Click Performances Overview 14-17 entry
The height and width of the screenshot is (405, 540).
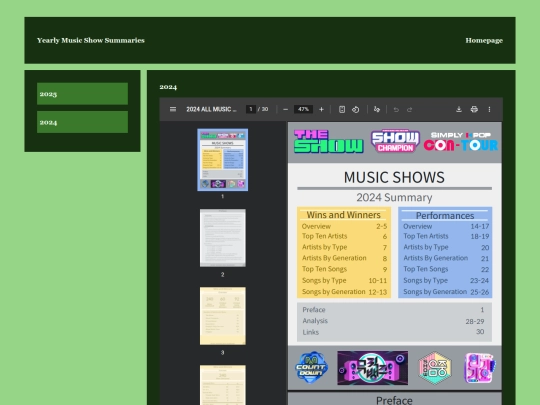pyautogui.click(x=446, y=226)
